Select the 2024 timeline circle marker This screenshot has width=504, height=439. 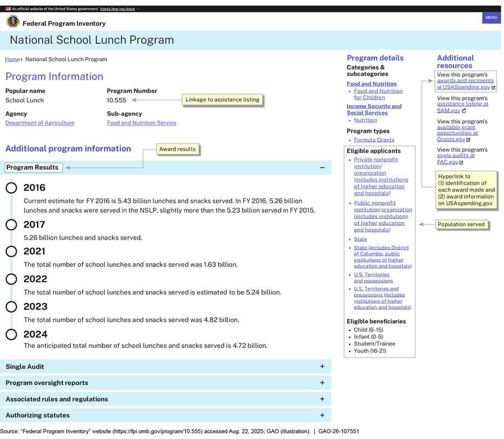pyautogui.click(x=11, y=335)
